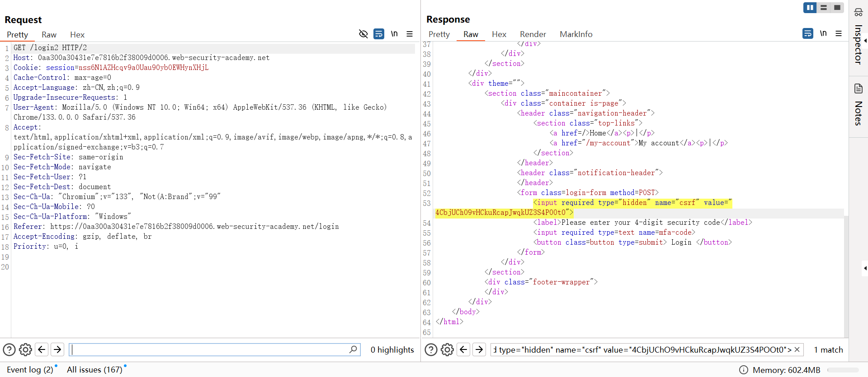868x377 pixels.
Task: Switch Request view to Raw tab
Action: 49,35
